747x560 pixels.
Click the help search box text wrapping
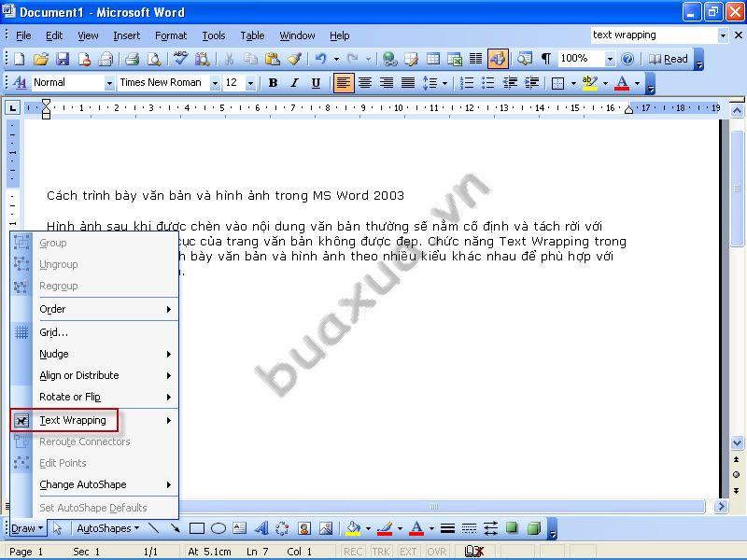655,35
